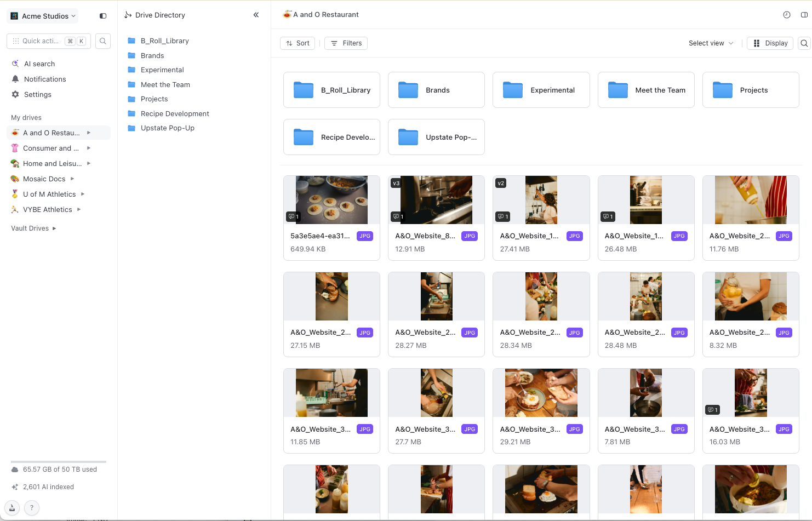Click the 2,601 AI indexed indicator
Screen dimensions: 812x521
coord(43,487)
